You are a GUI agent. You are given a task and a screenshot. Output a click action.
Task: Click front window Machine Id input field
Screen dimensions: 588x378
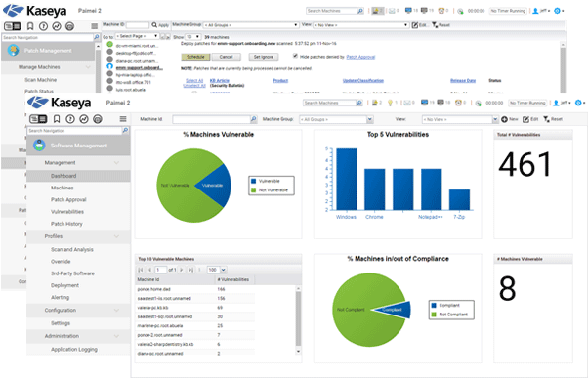[211, 119]
